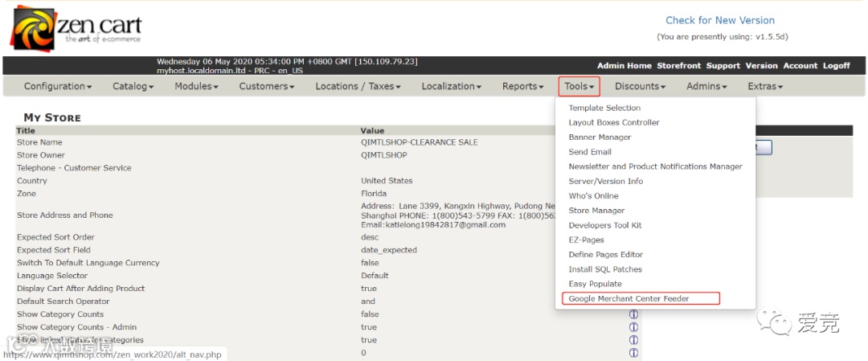Select the Store Name row title

[39, 142]
